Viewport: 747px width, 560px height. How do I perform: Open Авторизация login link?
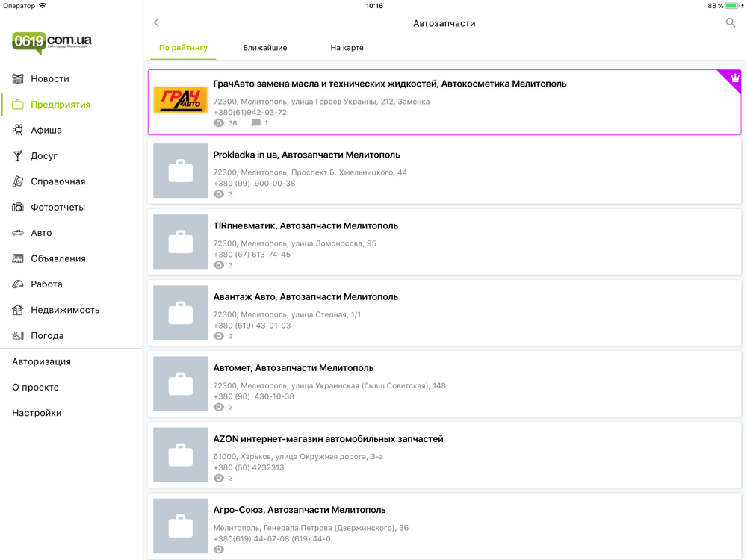tap(41, 361)
